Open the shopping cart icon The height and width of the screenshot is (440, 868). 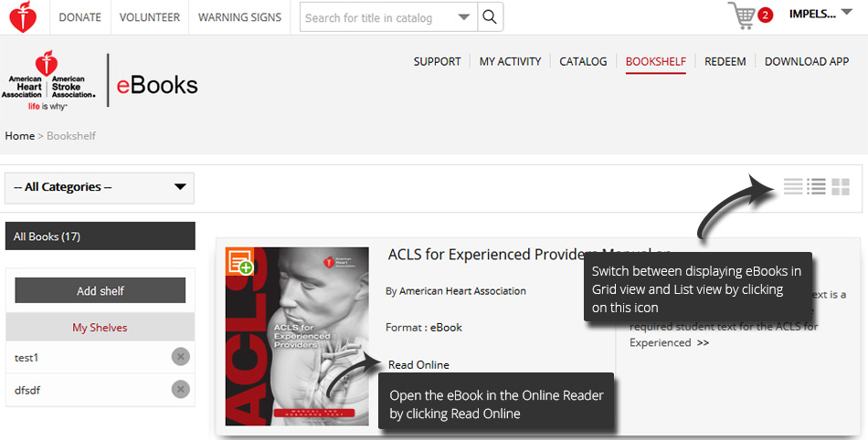click(745, 16)
